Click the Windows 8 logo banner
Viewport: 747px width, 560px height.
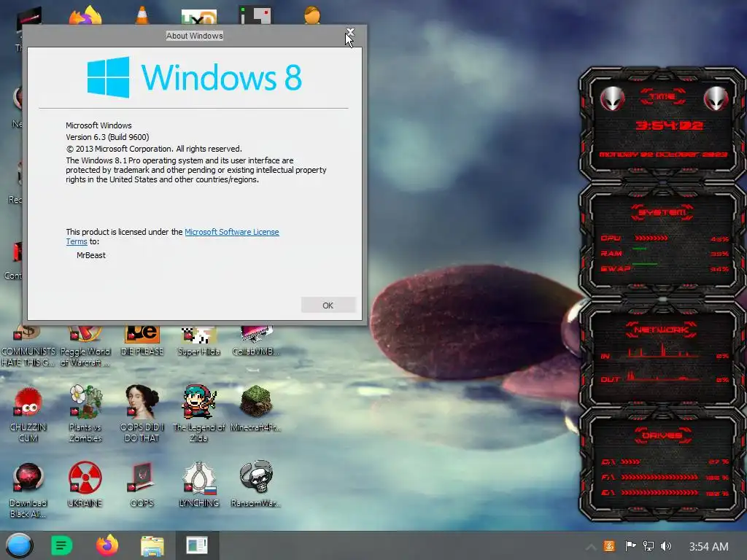point(194,77)
